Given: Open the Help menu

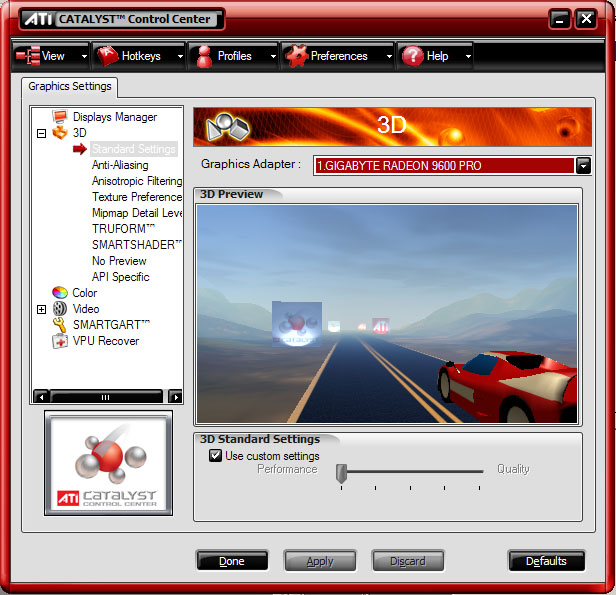Looking at the screenshot, I should click(x=431, y=56).
